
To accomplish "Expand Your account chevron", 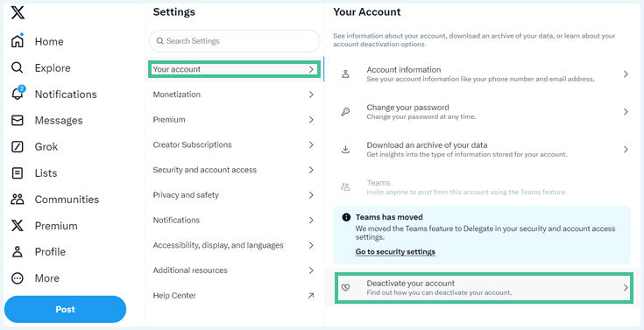I will [311, 69].
